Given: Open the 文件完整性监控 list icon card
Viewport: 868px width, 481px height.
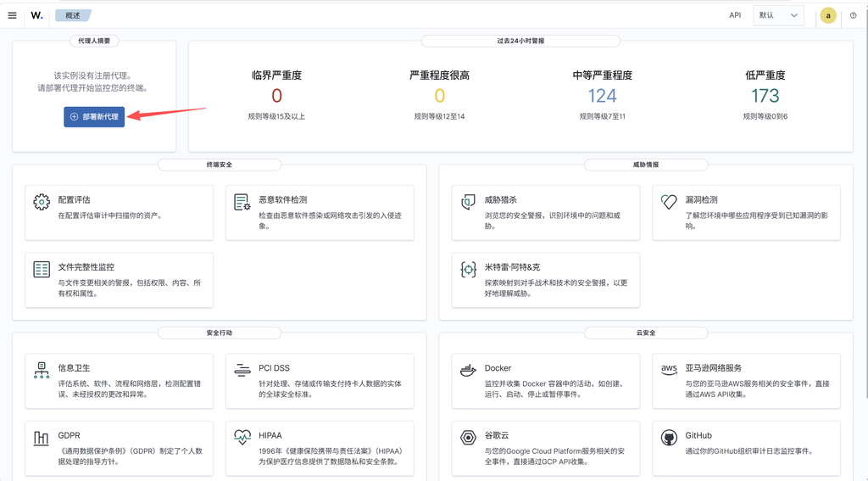Looking at the screenshot, I should click(x=119, y=281).
